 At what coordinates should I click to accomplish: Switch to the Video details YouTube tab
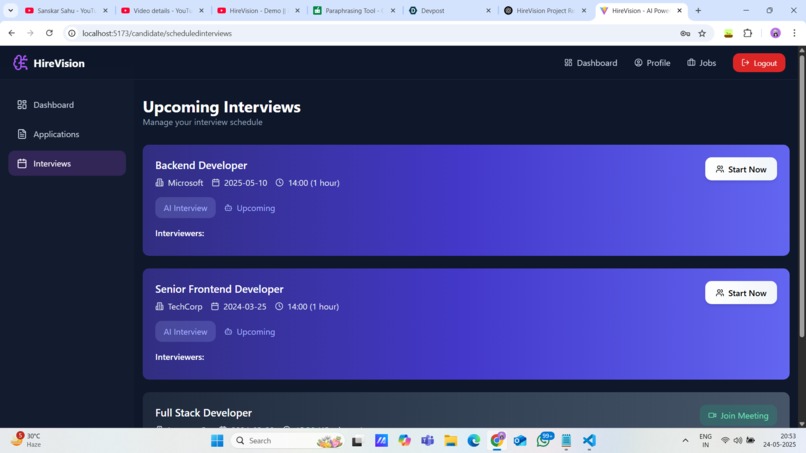[162, 10]
